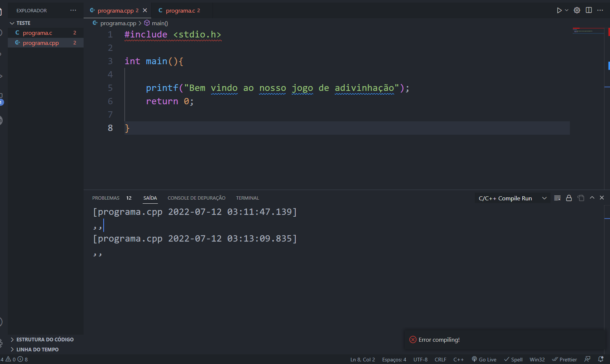Click Prettier in status bar
This screenshot has height=364, width=610.
coord(564,360)
